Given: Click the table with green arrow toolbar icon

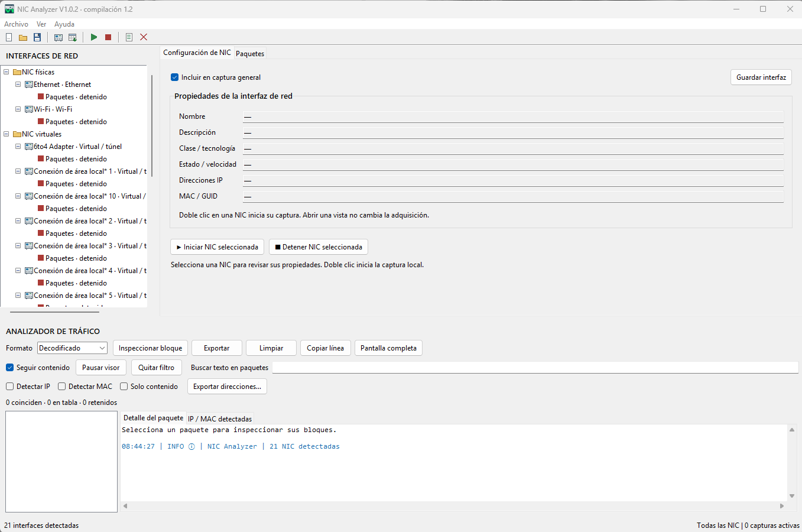Looking at the screenshot, I should pos(73,37).
